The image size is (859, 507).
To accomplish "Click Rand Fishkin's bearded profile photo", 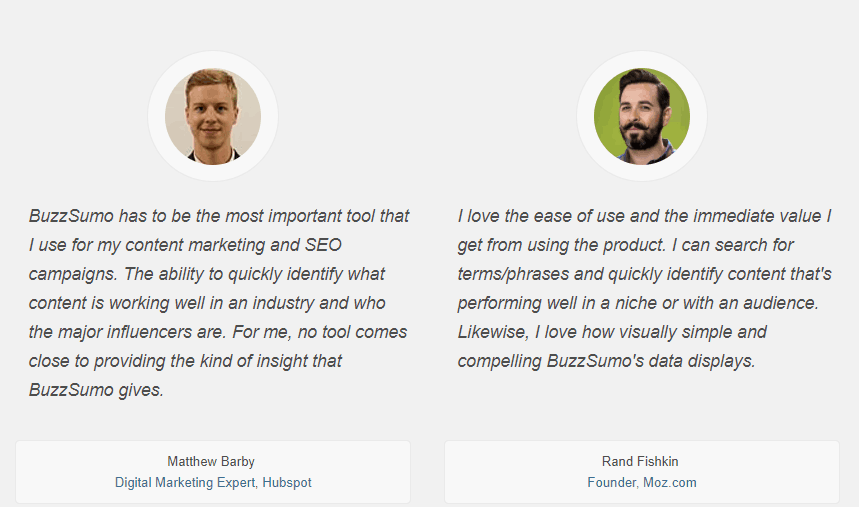I will point(642,116).
